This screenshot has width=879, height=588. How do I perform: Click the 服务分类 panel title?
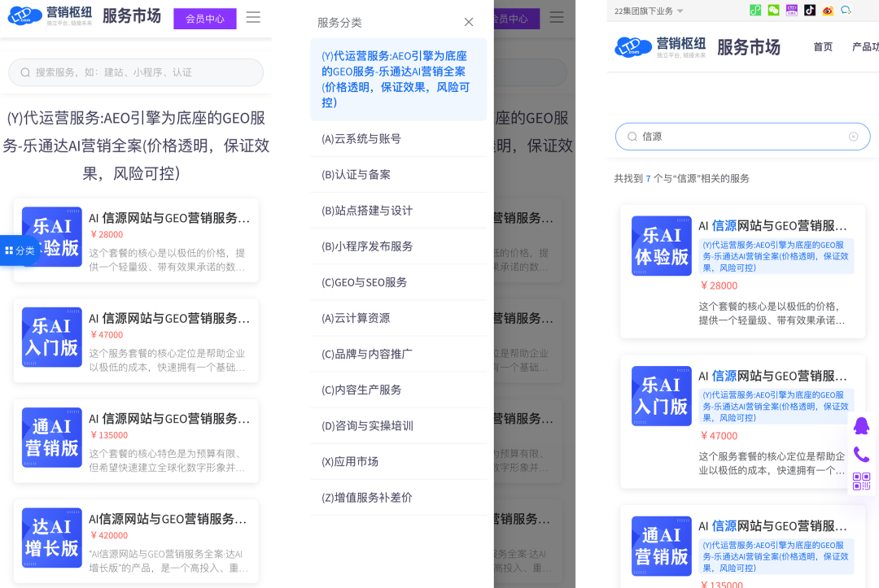(x=339, y=23)
